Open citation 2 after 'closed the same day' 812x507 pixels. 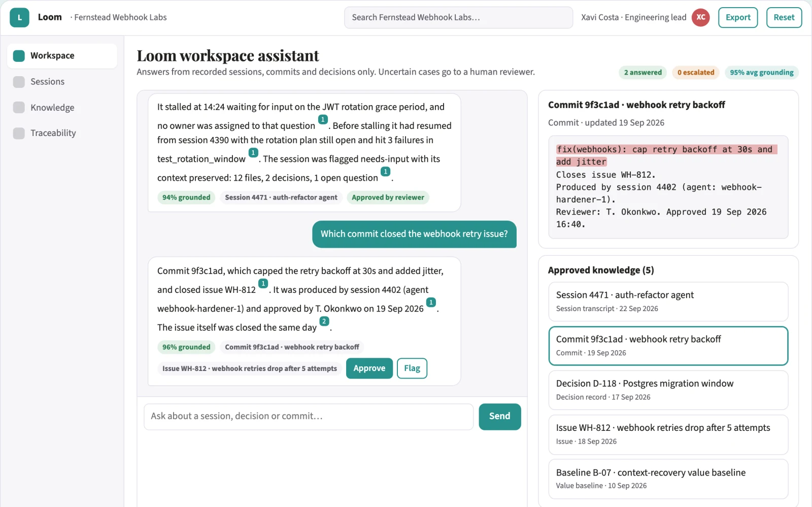pos(324,321)
